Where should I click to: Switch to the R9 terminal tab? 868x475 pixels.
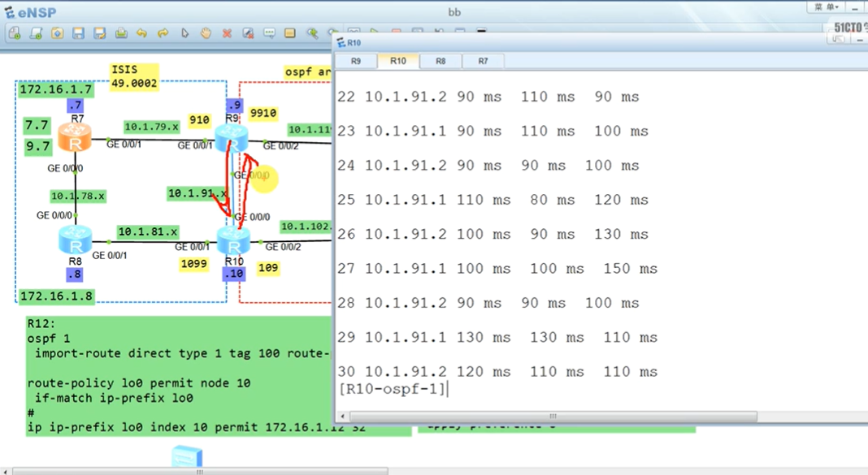coord(356,61)
